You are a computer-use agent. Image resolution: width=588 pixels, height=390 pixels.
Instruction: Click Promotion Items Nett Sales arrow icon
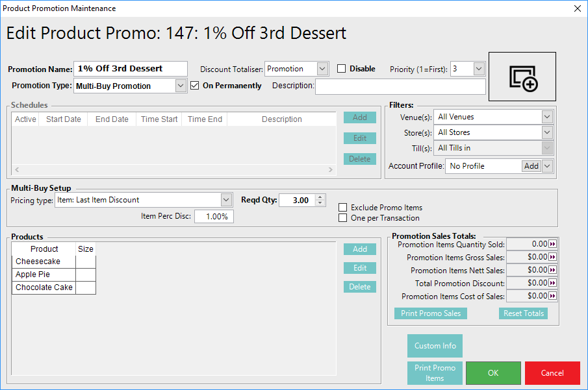(x=553, y=270)
